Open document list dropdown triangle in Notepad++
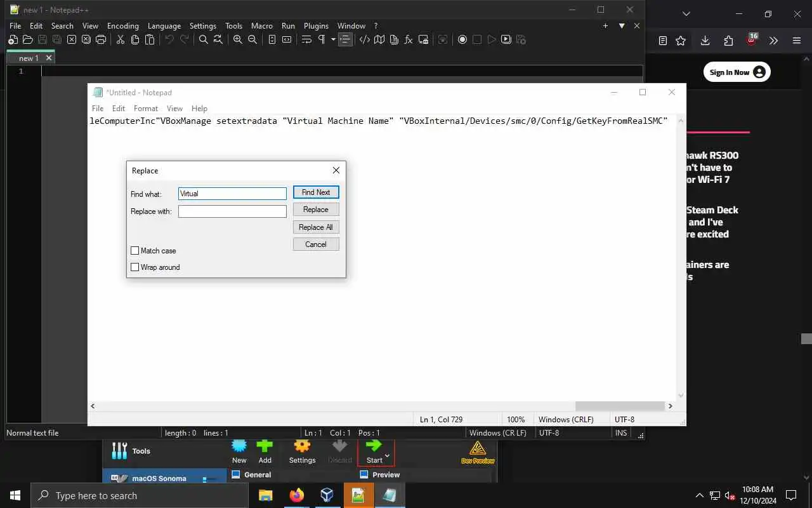The height and width of the screenshot is (508, 812). (x=622, y=26)
